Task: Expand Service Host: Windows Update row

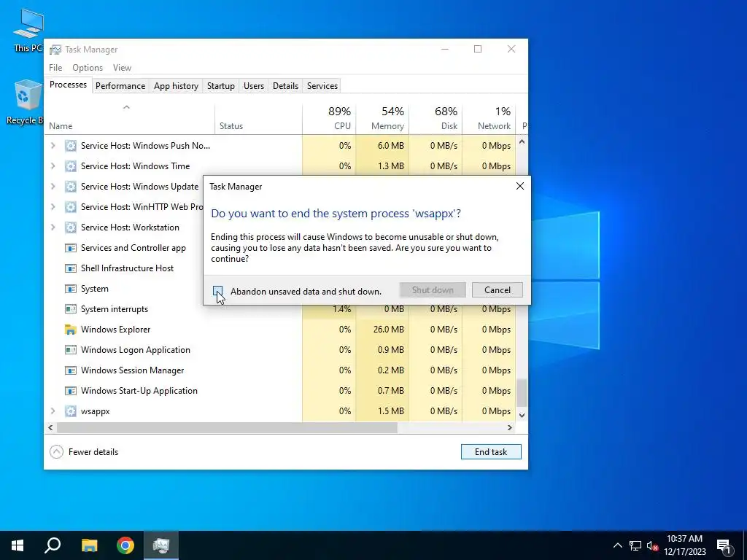Action: pyautogui.click(x=53, y=187)
